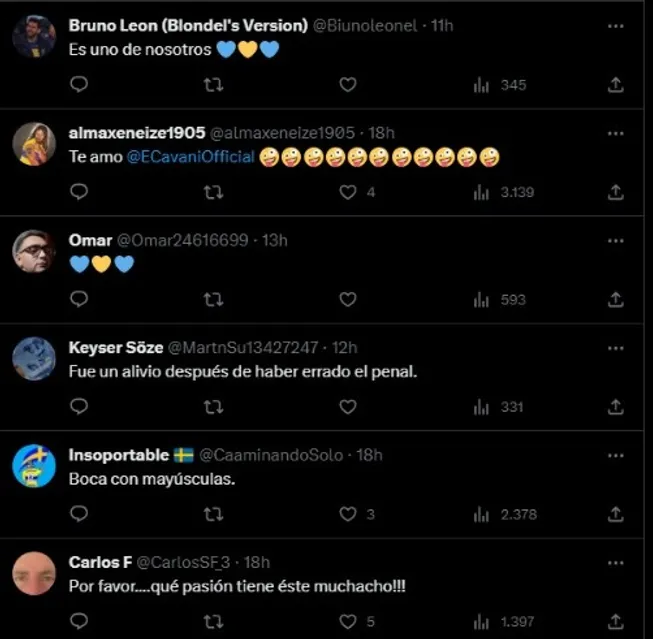653x639 pixels.
Task: Like Insoportable's tweet with 3 likes
Action: click(347, 514)
